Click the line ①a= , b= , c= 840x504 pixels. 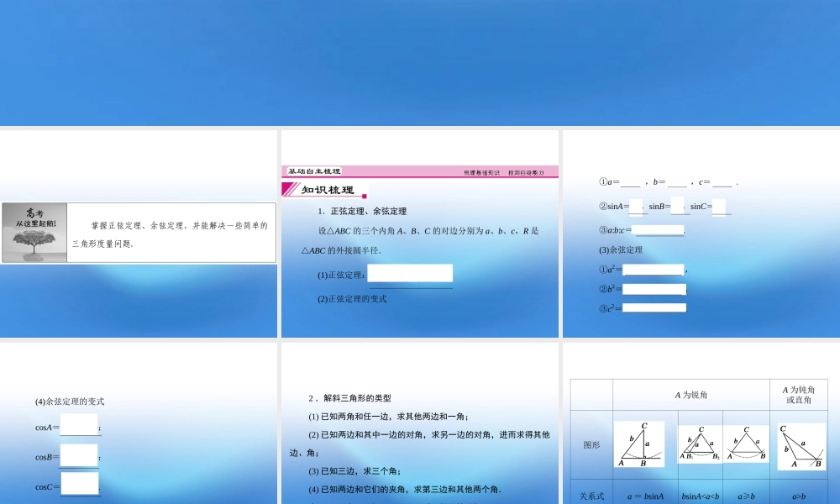point(668,182)
